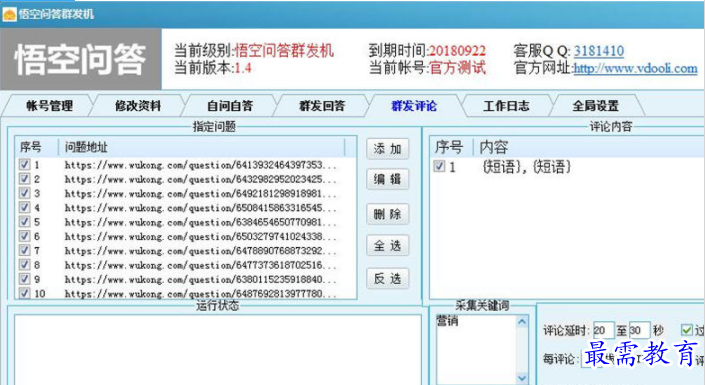This screenshot has width=706, height=385.
Task: Select the comment text {短语},{短语}
Action: [527, 167]
